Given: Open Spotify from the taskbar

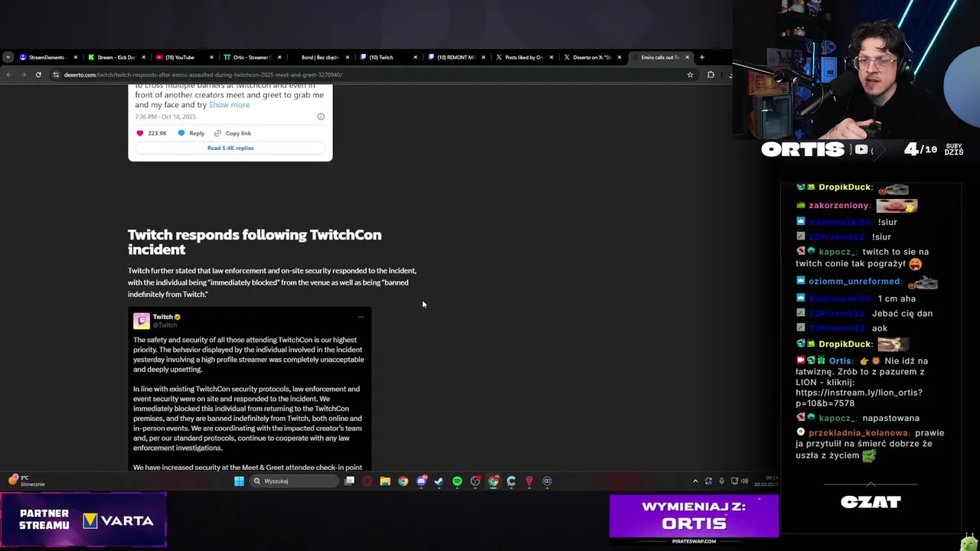Looking at the screenshot, I should point(457,481).
